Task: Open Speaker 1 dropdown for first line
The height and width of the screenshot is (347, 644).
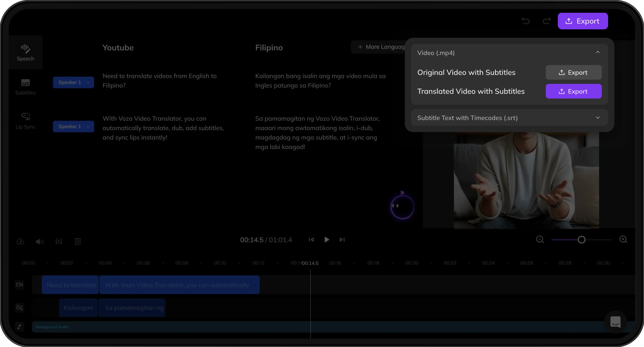Action: click(73, 82)
